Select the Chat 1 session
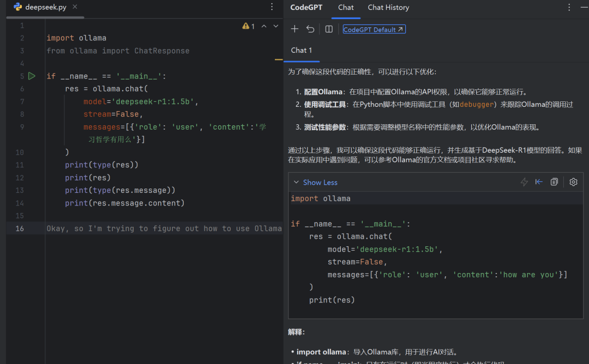The width and height of the screenshot is (589, 364). (302, 50)
